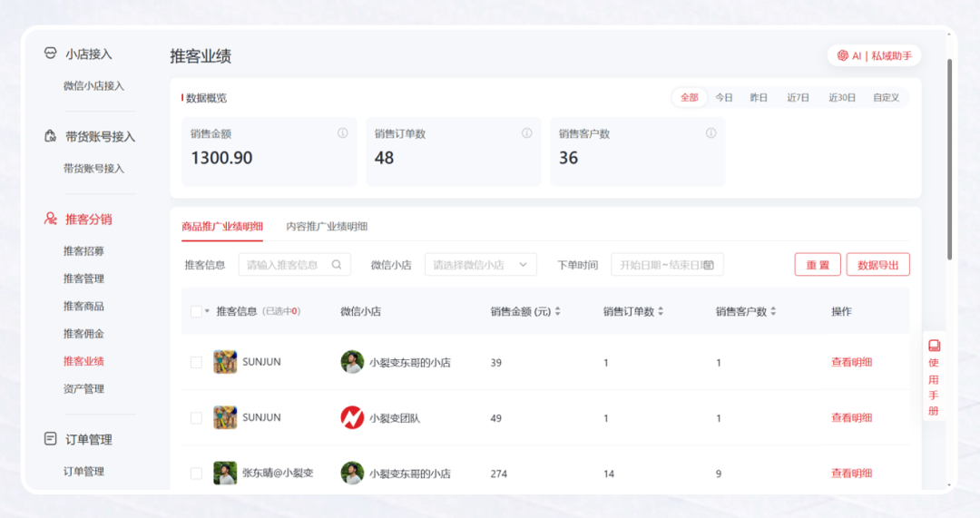
Task: Click the calendar icon in 下单时间 field
Action: pos(709,265)
